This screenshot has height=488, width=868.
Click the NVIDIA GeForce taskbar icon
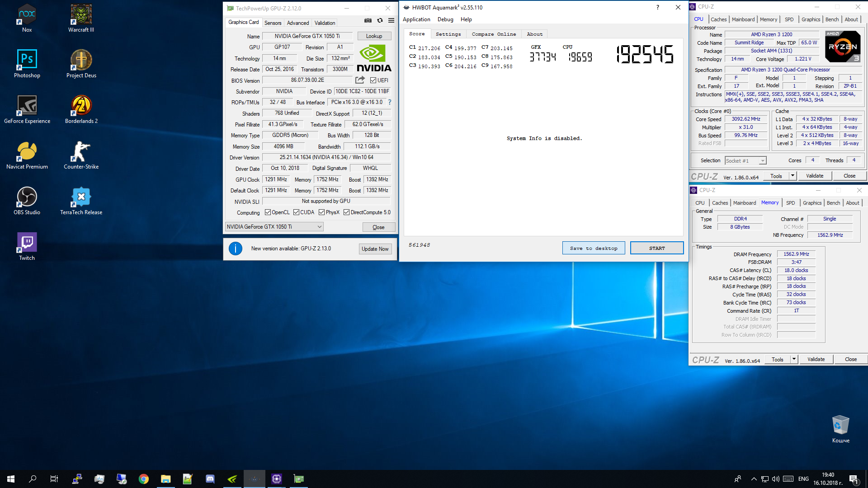click(232, 479)
